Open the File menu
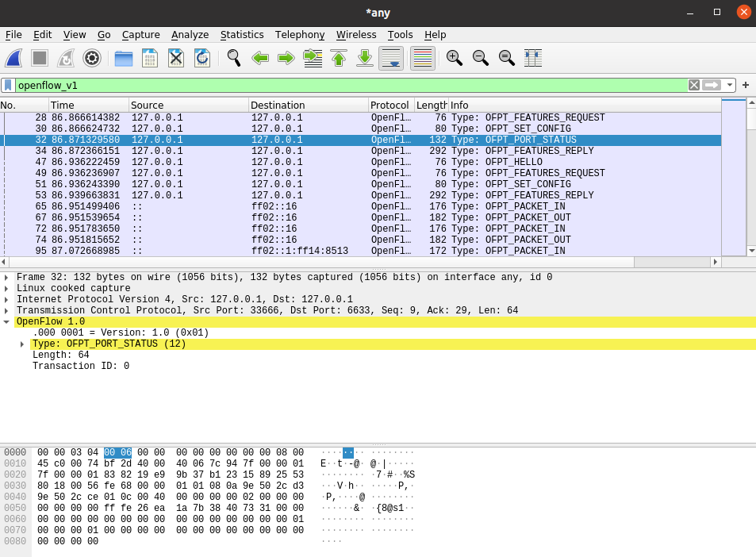 point(13,35)
